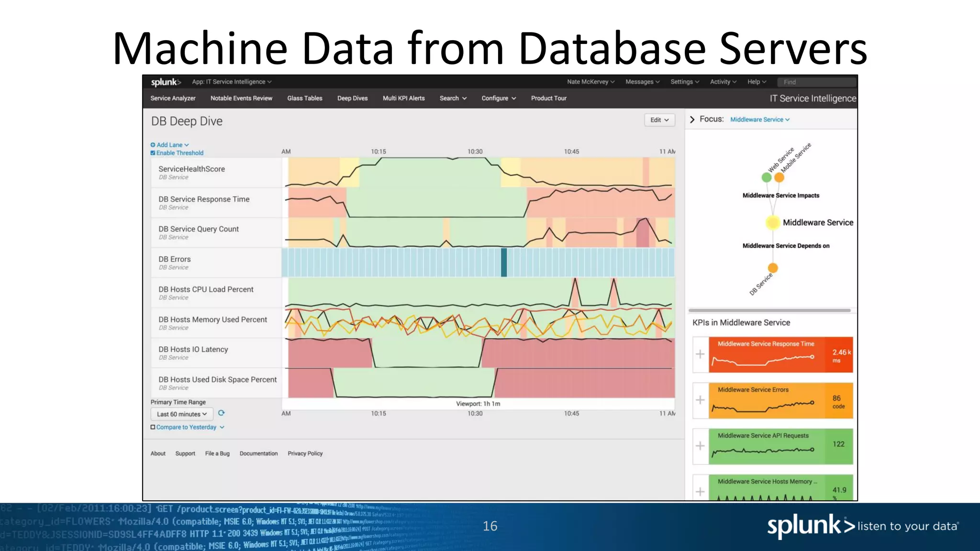Open the Nate McKervey user menu
980x551 pixels.
[x=590, y=82]
